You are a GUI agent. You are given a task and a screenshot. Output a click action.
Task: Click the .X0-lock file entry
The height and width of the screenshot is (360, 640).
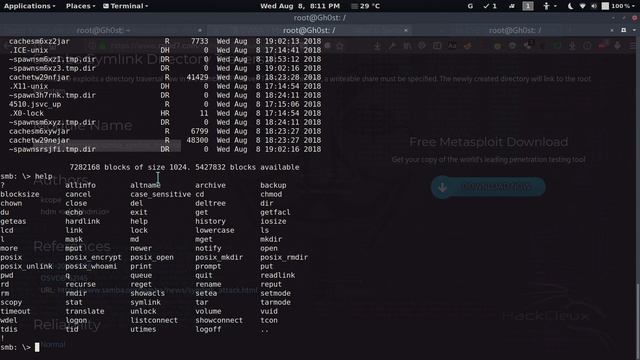[x=26, y=113]
